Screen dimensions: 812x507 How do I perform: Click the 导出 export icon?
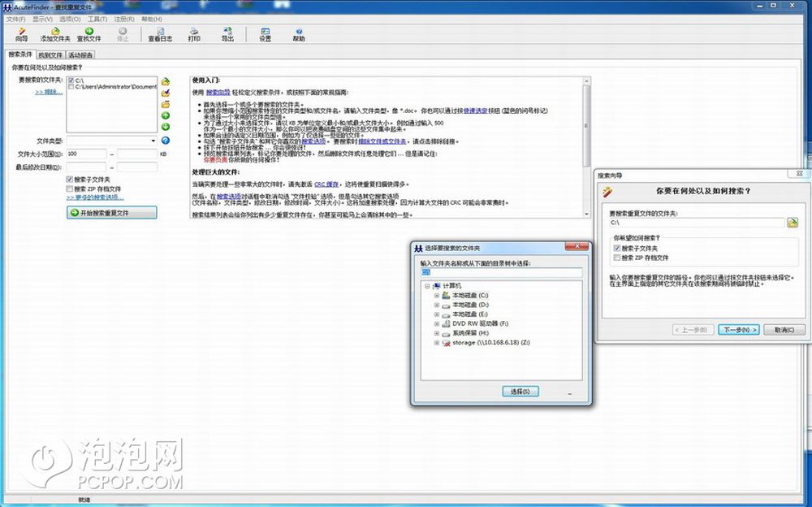click(227, 35)
